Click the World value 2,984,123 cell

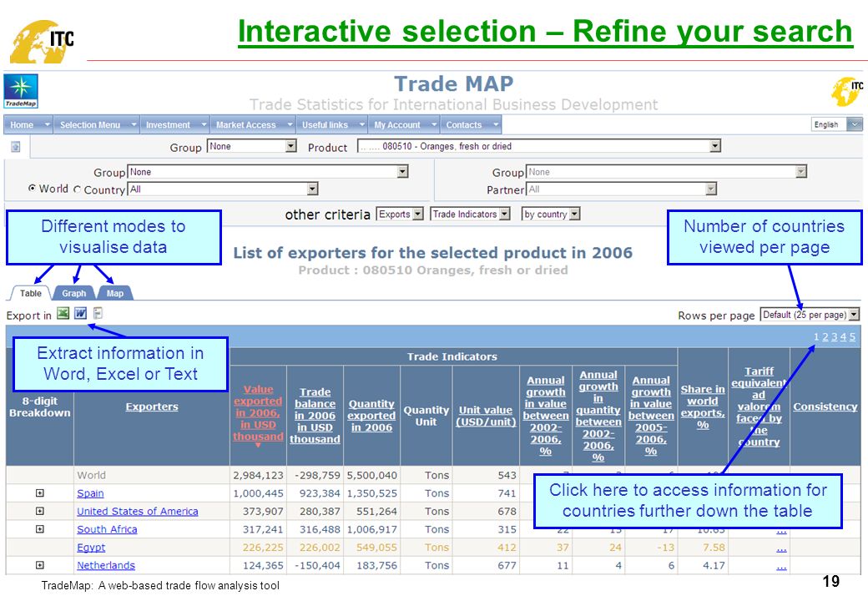(258, 475)
